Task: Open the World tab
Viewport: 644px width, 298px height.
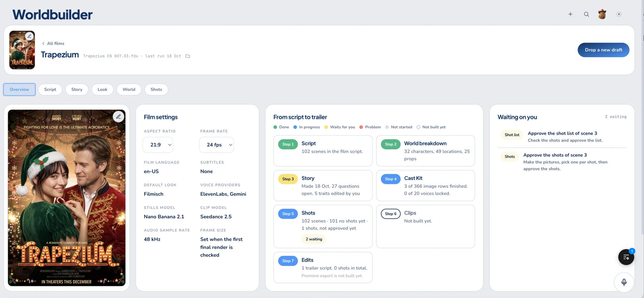Action: (x=129, y=90)
